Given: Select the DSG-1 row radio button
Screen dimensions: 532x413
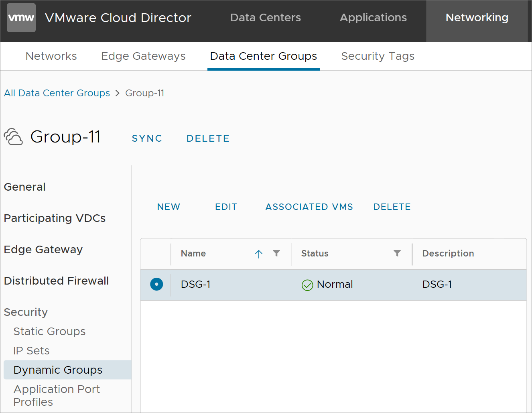Looking at the screenshot, I should coord(156,285).
